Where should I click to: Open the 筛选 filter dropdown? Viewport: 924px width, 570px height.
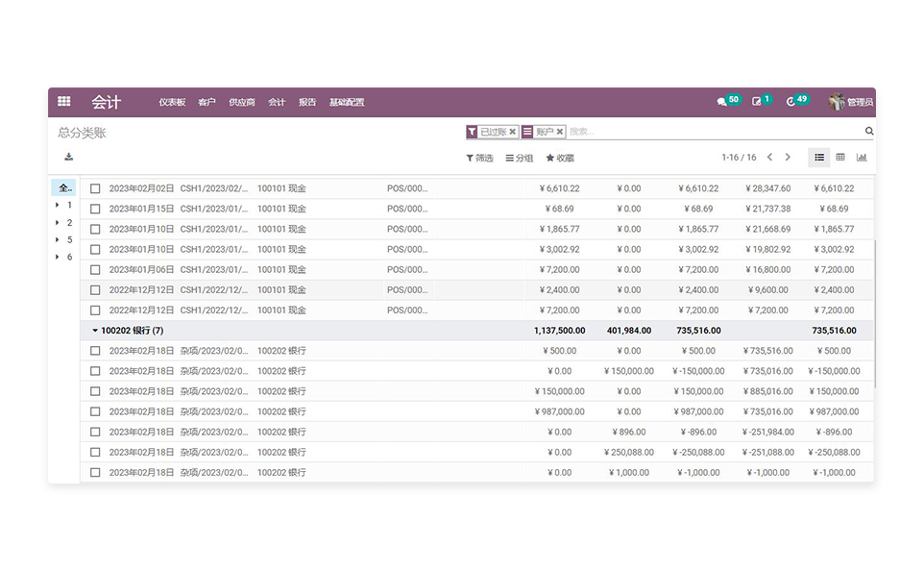click(479, 158)
